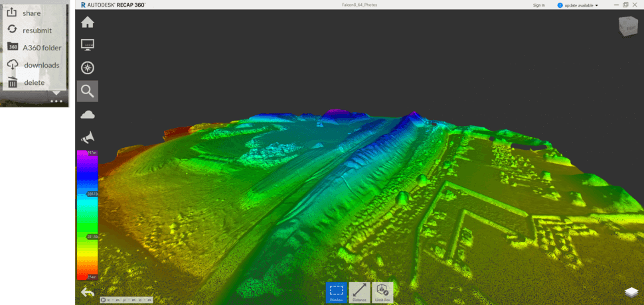Activate the Window selection tool

[337, 292]
